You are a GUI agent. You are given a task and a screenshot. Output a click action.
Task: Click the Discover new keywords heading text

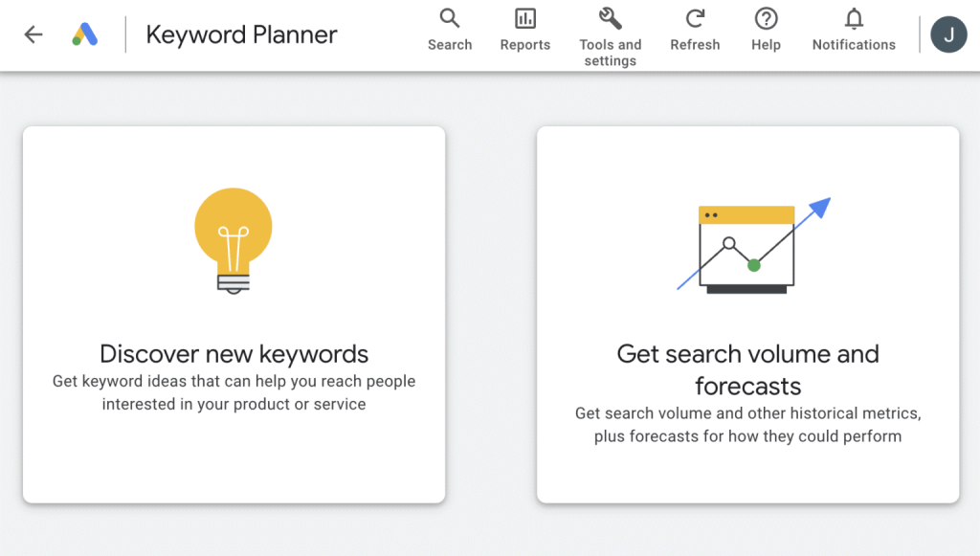tap(234, 354)
